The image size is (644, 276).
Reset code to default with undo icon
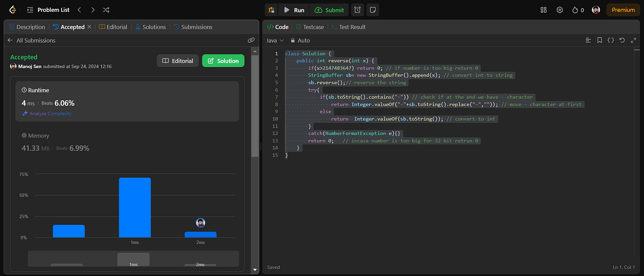[622, 40]
